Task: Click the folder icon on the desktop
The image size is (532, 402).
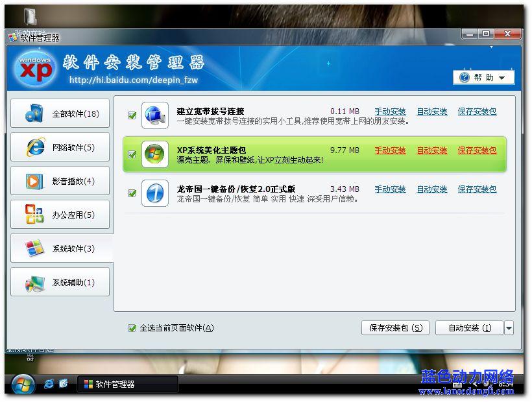Action: click(x=30, y=16)
